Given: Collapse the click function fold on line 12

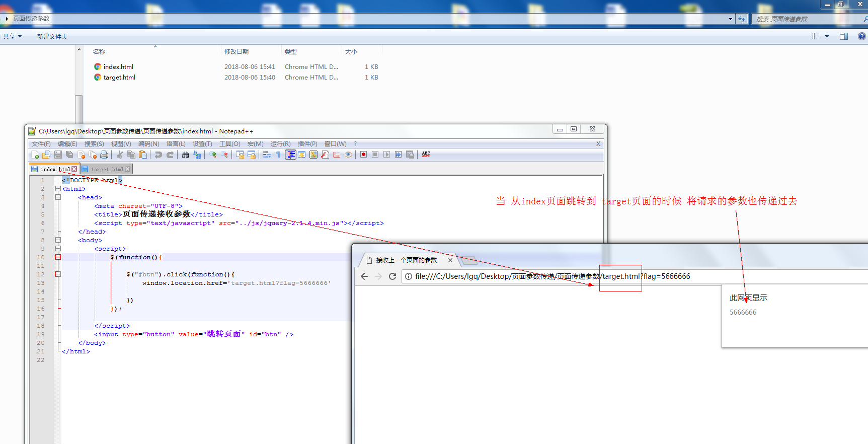Looking at the screenshot, I should (x=58, y=274).
